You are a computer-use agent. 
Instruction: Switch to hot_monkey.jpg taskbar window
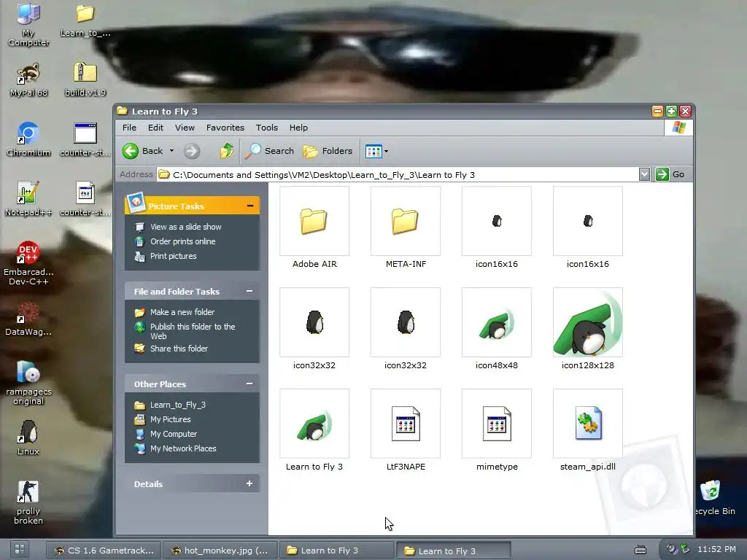220,550
